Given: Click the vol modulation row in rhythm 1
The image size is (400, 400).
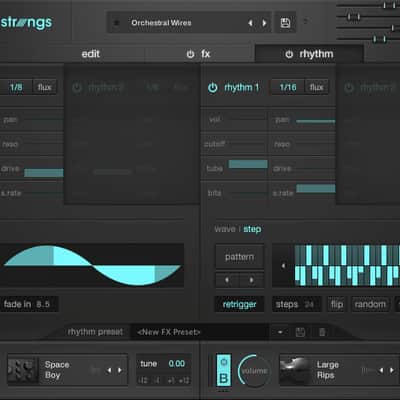Looking at the screenshot, I should pos(235,120).
